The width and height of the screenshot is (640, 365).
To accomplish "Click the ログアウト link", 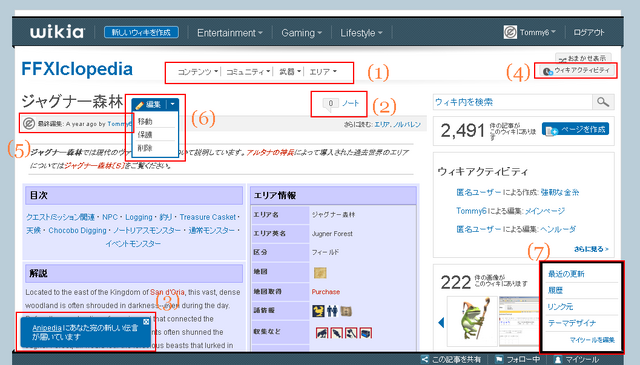I will coord(589,32).
